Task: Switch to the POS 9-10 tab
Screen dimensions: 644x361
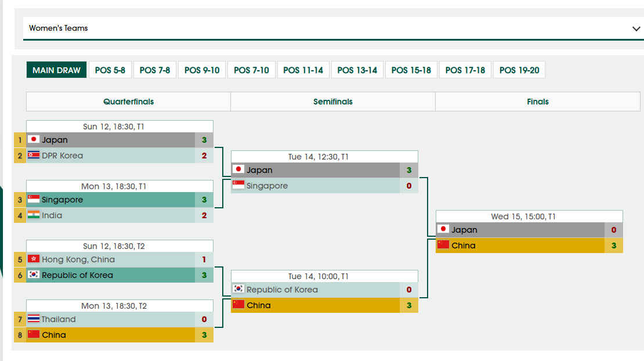Action: coord(202,70)
